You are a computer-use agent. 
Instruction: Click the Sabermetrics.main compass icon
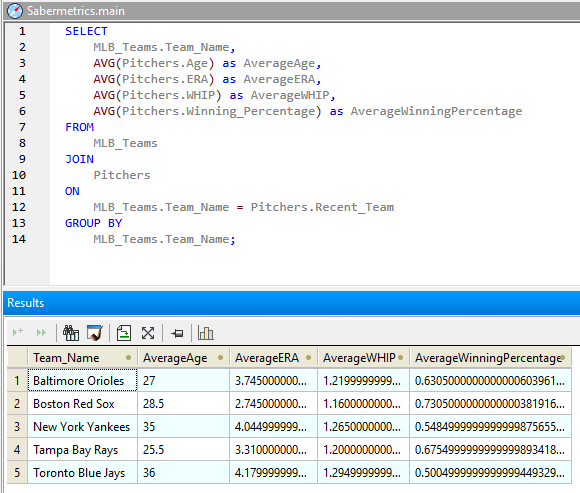click(x=15, y=11)
